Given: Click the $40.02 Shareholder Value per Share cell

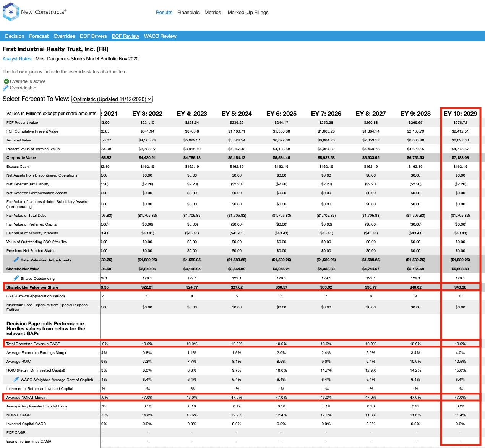Looking at the screenshot, I should pos(415,287).
